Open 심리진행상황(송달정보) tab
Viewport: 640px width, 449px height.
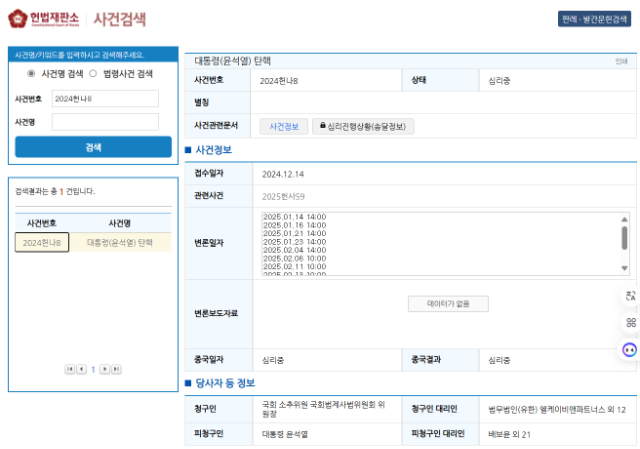(363, 127)
